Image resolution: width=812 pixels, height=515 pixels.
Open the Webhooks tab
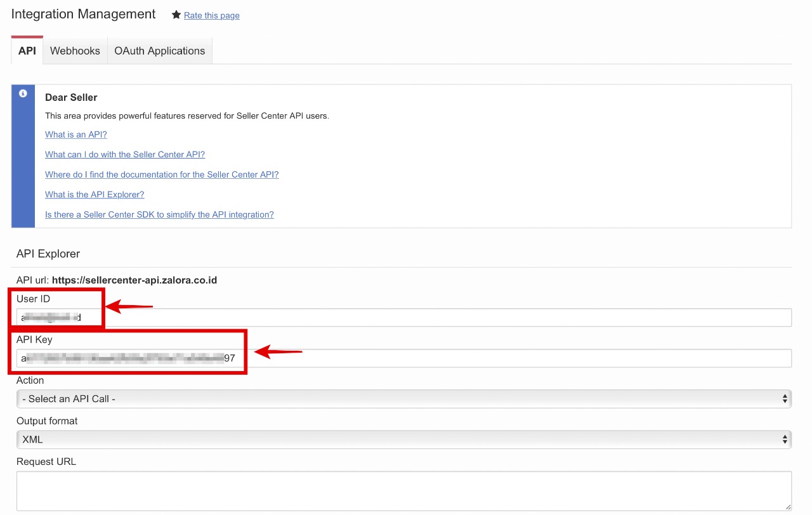click(x=75, y=51)
